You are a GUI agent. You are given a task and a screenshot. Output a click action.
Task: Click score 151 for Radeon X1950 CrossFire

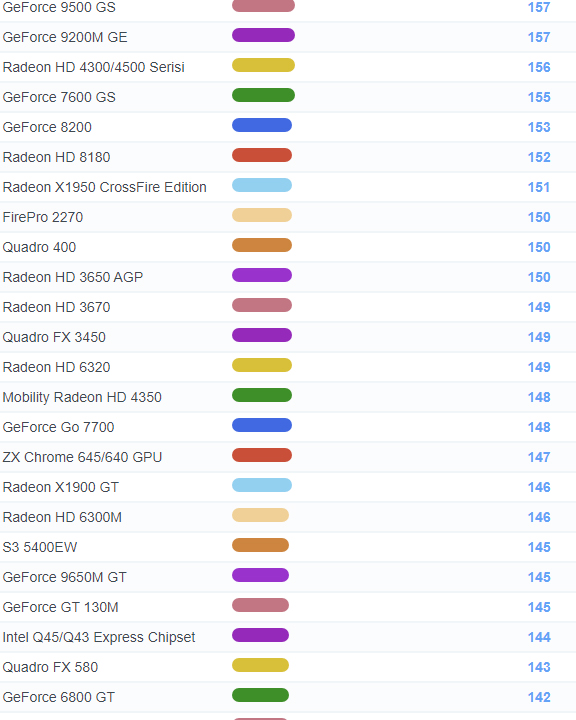[x=539, y=187]
